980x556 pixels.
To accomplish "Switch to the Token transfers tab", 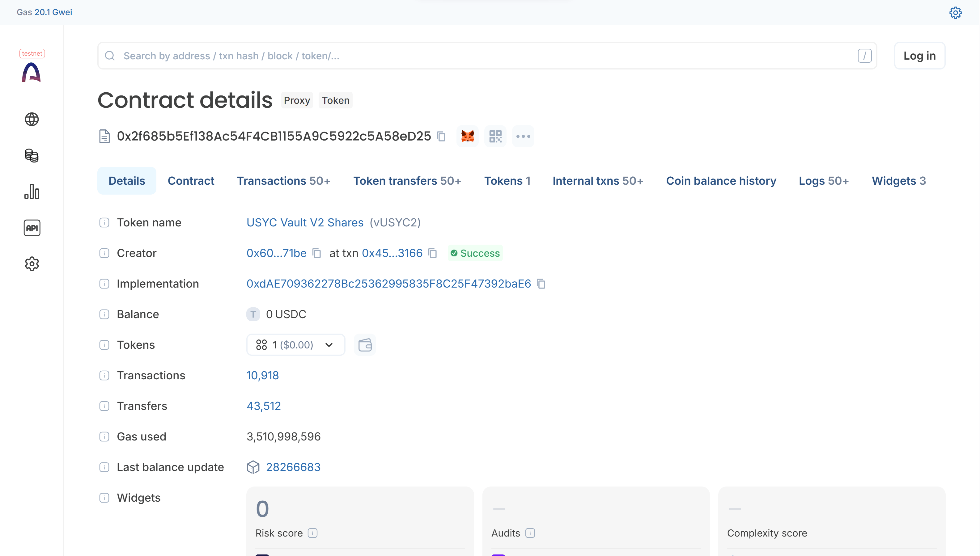I will click(x=407, y=181).
